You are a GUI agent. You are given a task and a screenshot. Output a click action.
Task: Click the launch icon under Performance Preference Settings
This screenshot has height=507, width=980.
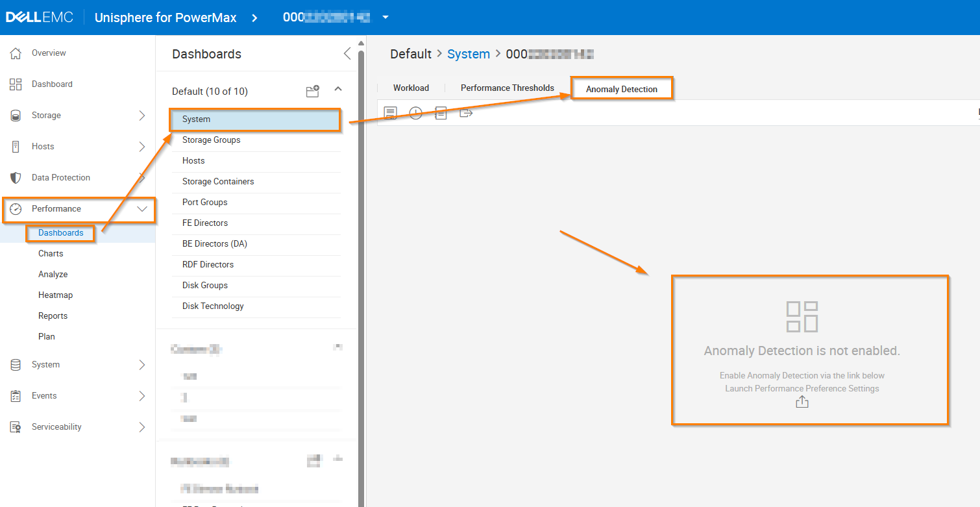pyautogui.click(x=802, y=402)
